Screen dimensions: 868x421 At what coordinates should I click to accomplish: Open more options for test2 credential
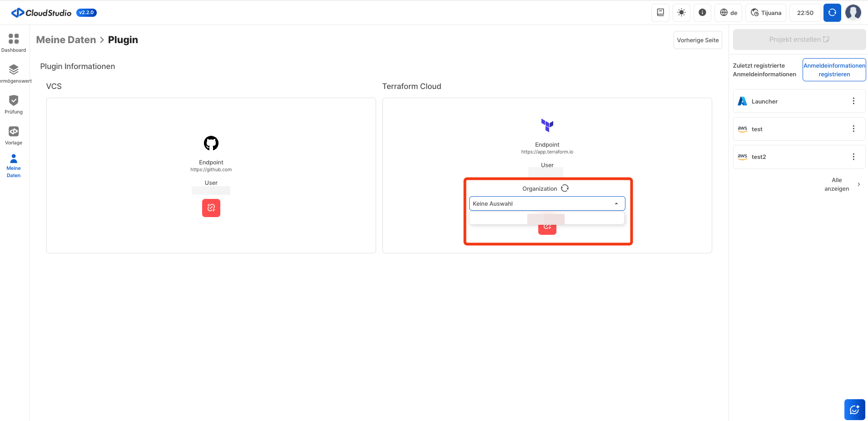tap(853, 157)
